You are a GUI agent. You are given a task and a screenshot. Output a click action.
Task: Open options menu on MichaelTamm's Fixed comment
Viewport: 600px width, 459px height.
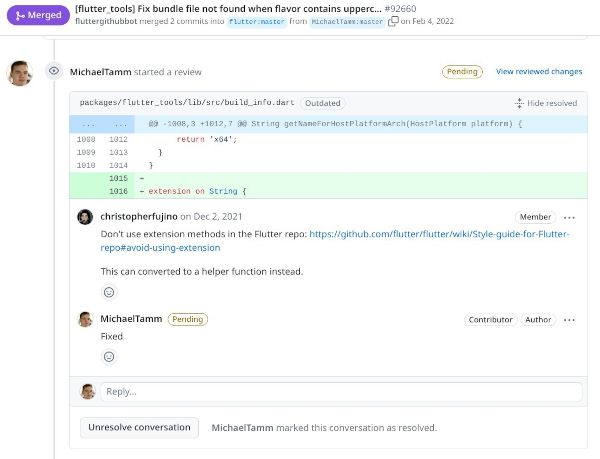(569, 320)
